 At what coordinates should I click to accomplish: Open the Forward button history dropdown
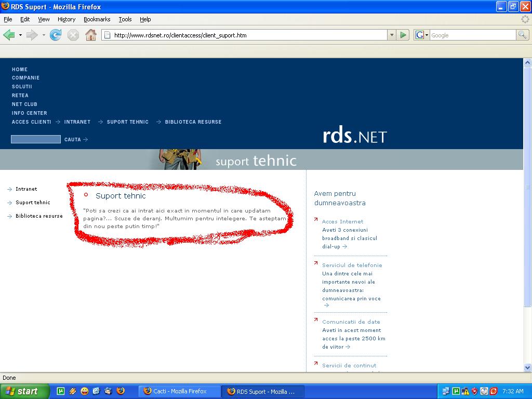(x=44, y=35)
